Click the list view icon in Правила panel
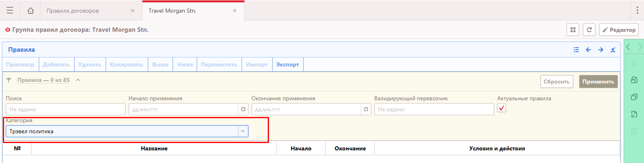 576,50
